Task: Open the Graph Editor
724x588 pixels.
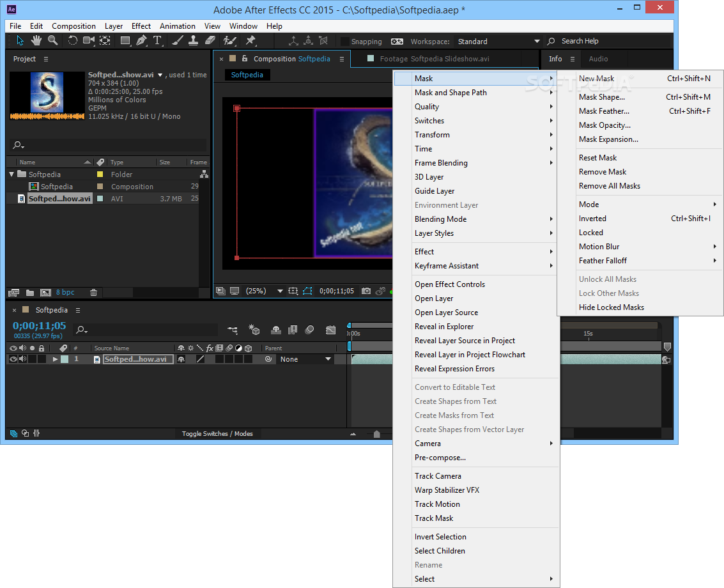Action: pos(330,329)
